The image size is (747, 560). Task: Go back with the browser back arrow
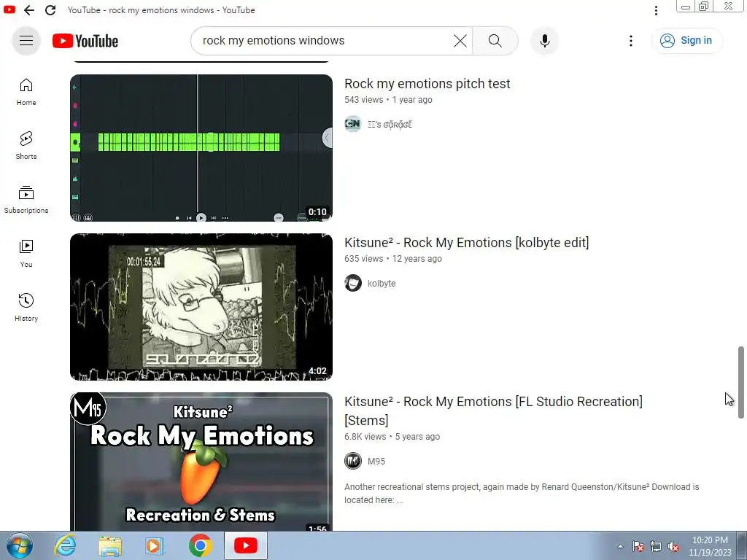click(29, 10)
